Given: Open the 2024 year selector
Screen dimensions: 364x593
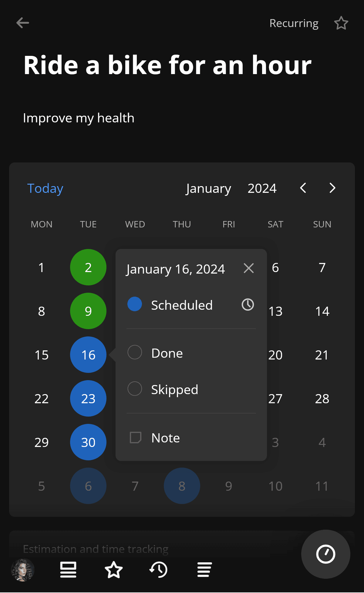Looking at the screenshot, I should [262, 189].
